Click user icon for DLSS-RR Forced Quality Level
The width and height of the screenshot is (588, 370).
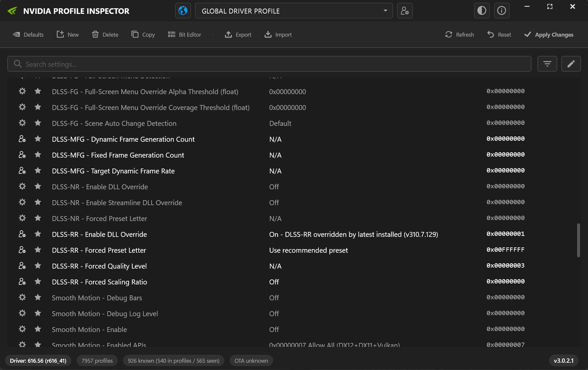pos(22,266)
